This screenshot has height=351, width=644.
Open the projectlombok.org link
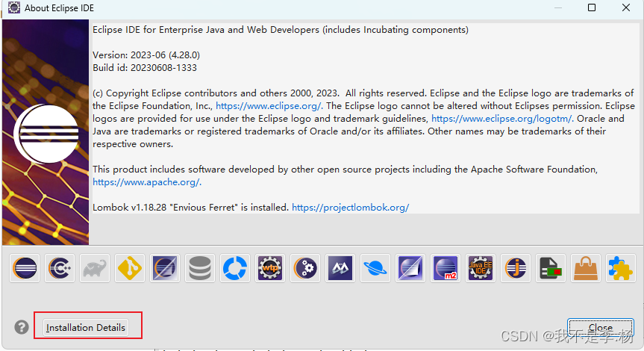(350, 208)
